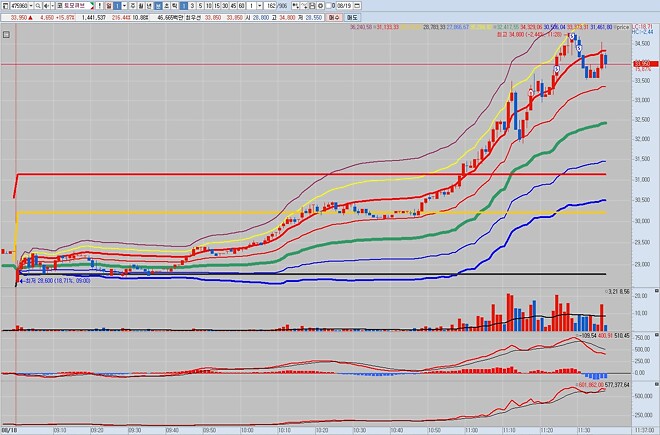Image resolution: width=660 pixels, height=435 pixels.
Task: Click the search magnifier icon next to stock code
Action: [x=38, y=6]
